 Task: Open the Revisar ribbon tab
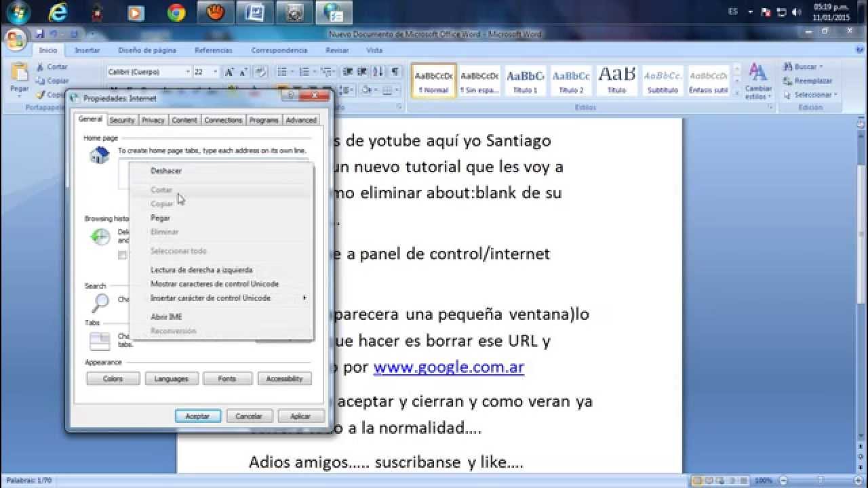pyautogui.click(x=337, y=50)
